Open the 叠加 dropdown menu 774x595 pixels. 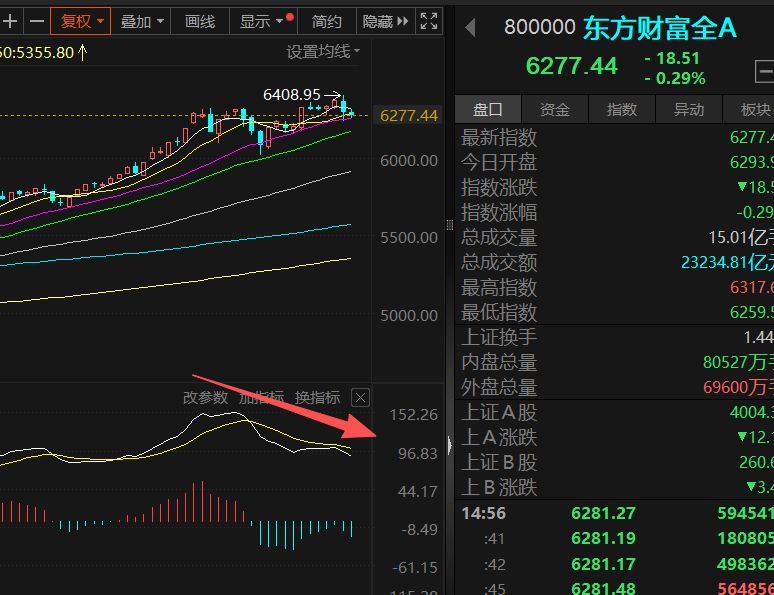141,21
